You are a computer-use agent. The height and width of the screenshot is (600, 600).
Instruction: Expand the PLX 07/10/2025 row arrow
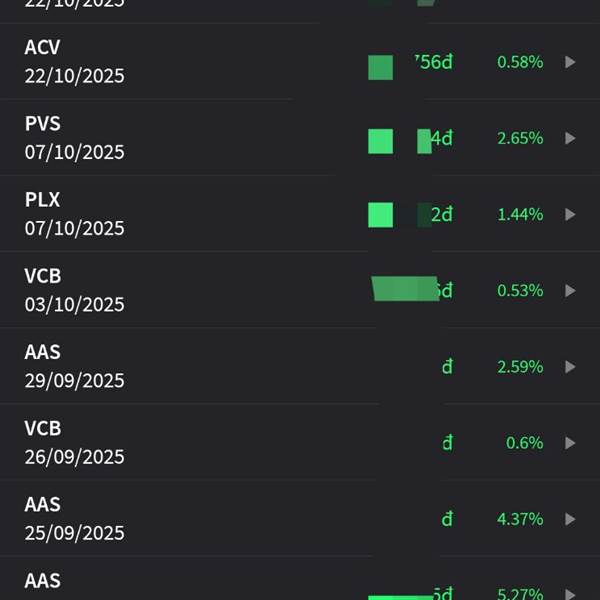570,214
